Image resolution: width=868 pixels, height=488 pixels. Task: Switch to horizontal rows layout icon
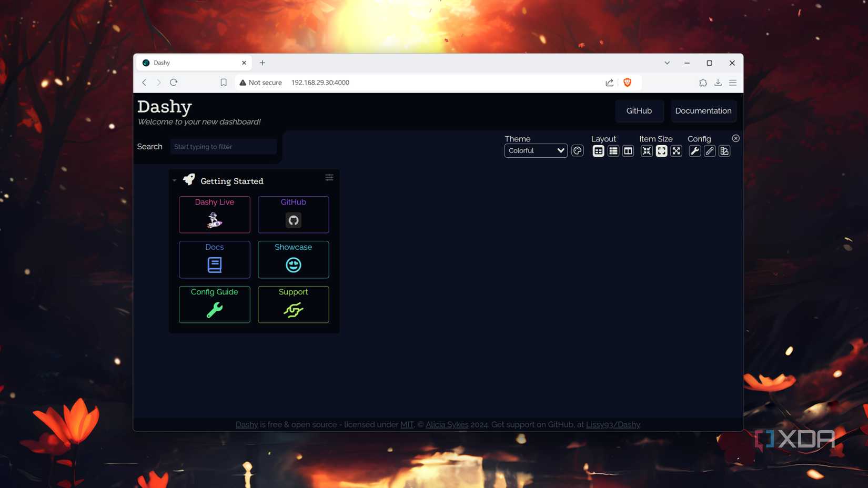tap(613, 151)
